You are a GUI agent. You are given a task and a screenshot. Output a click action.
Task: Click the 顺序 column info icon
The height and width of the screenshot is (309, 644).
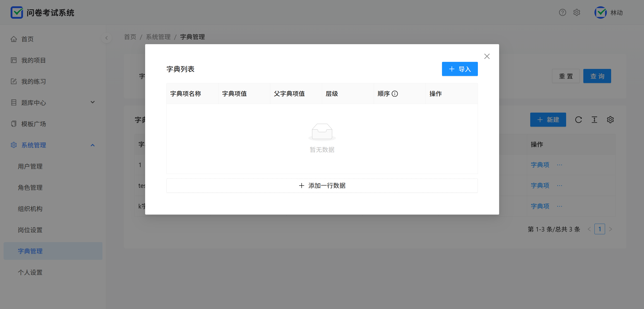point(395,94)
